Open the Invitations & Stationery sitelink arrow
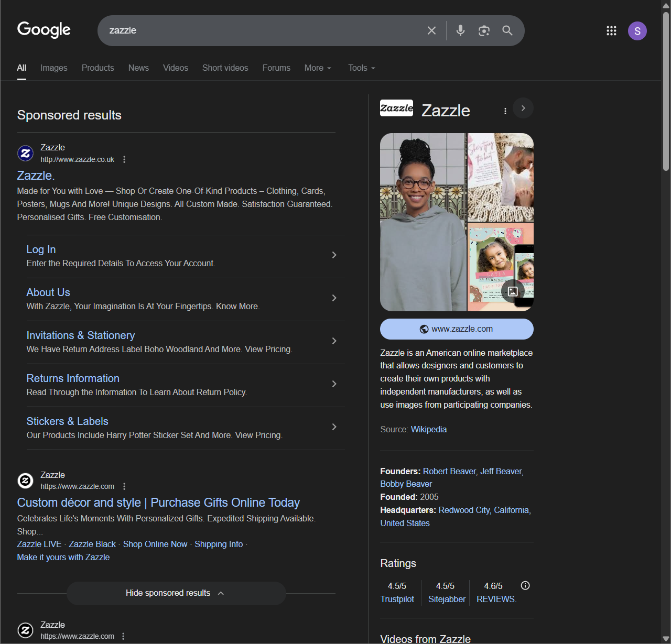Screen dimensions: 671x644 (334, 341)
